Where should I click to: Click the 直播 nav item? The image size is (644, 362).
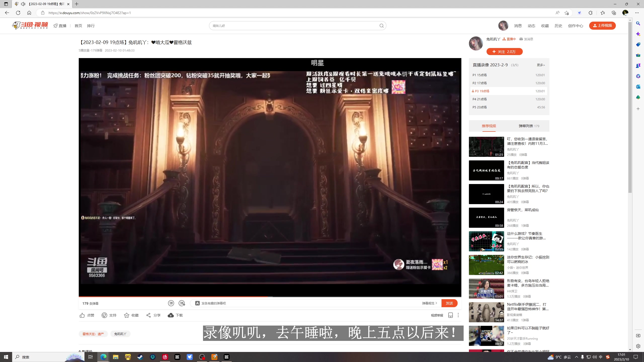pyautogui.click(x=60, y=26)
